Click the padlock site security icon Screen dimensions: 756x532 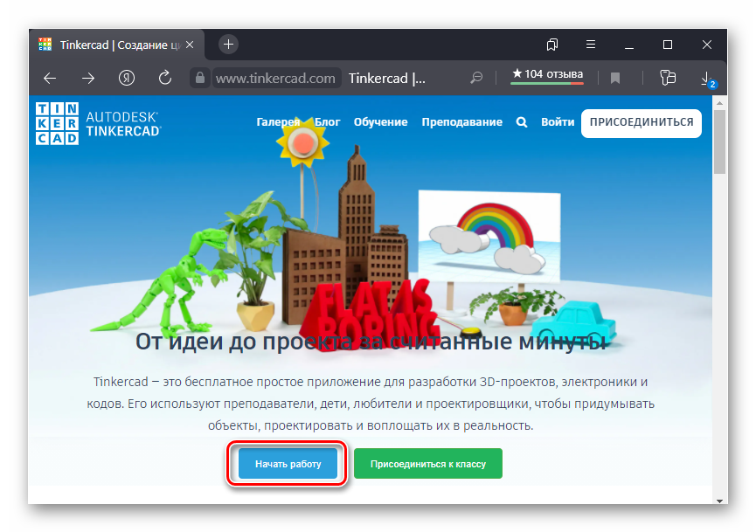click(200, 78)
